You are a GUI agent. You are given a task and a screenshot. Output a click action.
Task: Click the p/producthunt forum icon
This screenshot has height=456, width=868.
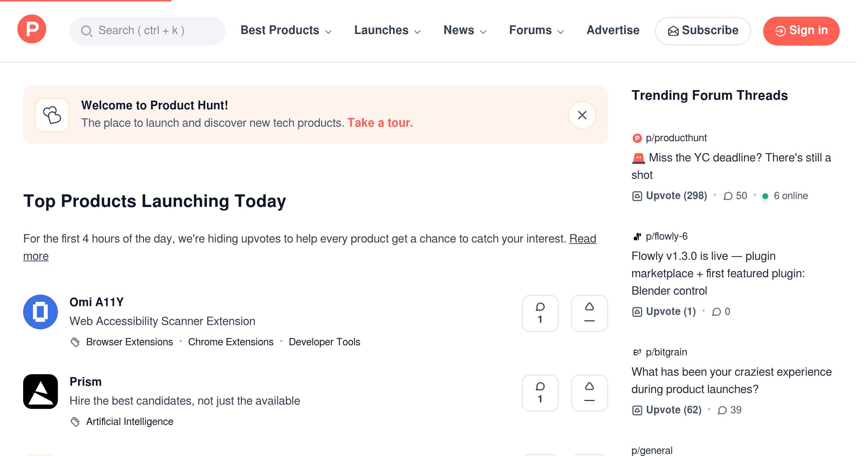point(637,138)
